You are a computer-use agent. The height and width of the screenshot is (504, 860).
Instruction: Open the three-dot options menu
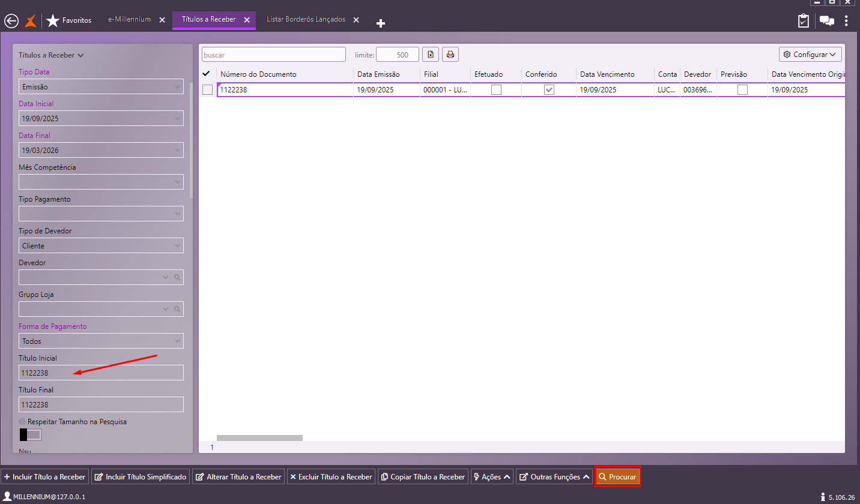click(847, 21)
